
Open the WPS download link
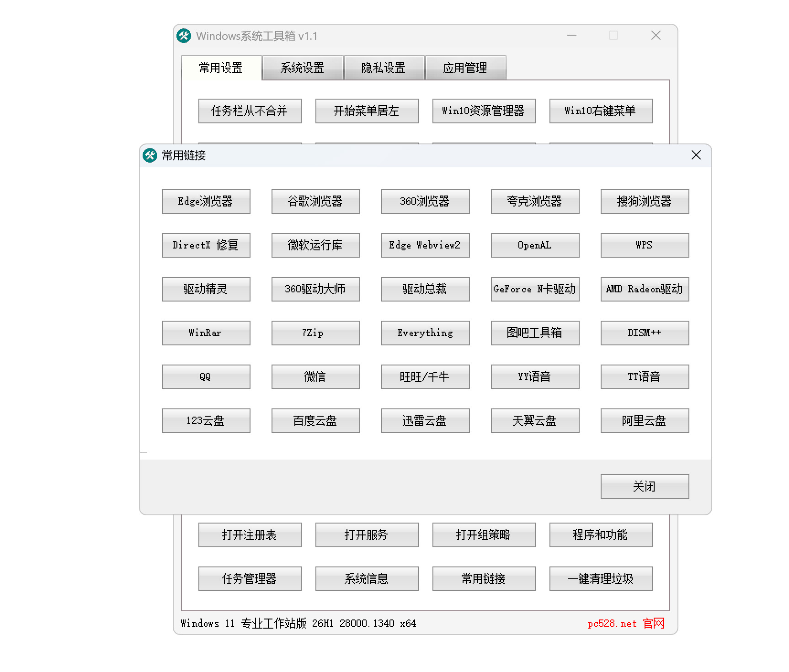644,245
